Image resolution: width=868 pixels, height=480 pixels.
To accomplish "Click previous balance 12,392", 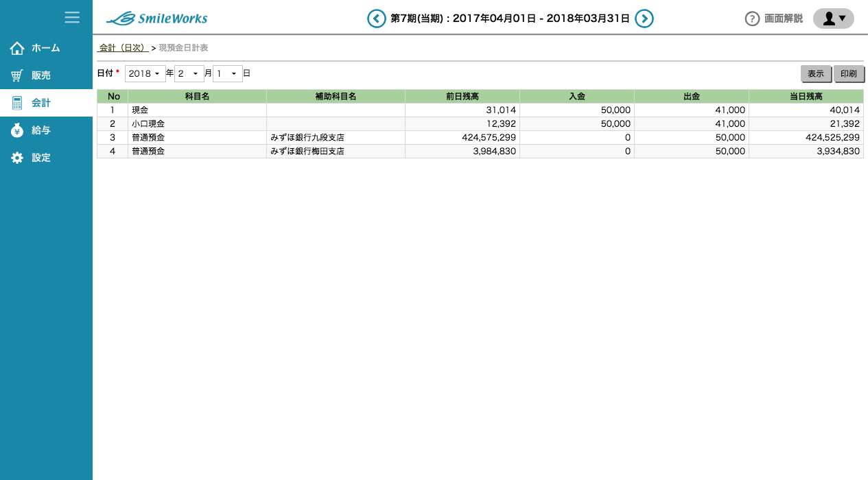I will (462, 124).
